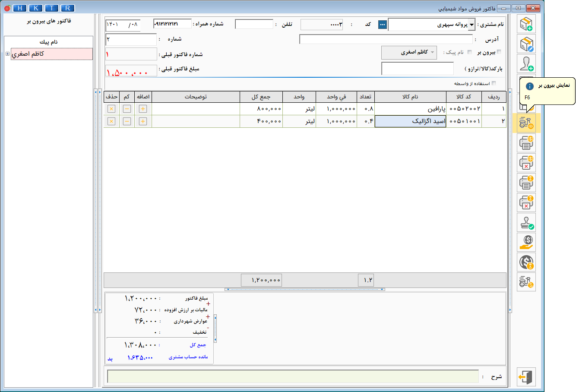
Task: Click the delivery scooter with eye icon
Action: click(x=526, y=123)
